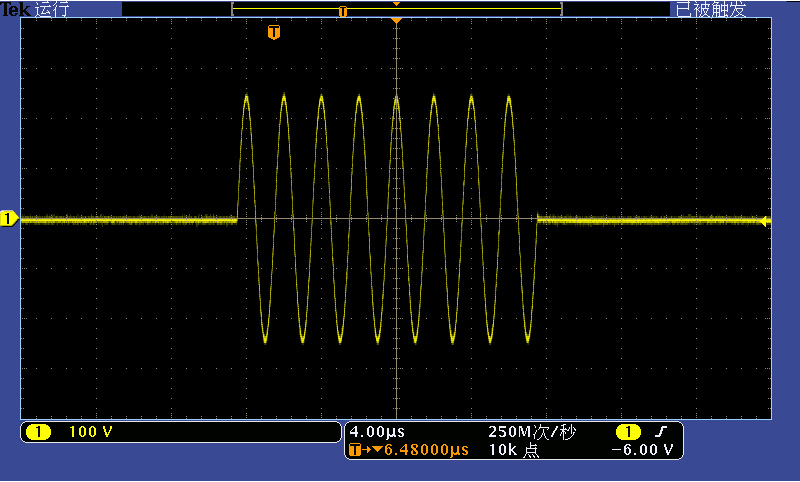This screenshot has width=800, height=482.
Task: Click the orange T trigger position marker
Action: 274,33
